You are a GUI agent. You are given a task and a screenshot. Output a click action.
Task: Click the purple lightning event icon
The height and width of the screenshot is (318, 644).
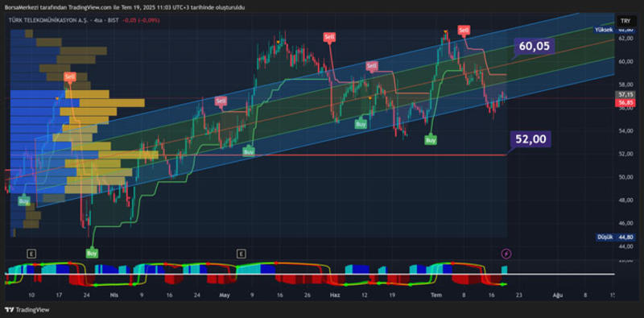pyautogui.click(x=506, y=254)
